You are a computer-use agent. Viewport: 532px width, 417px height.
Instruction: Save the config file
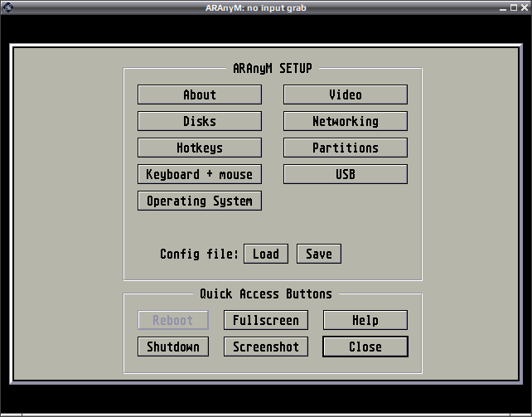click(319, 254)
